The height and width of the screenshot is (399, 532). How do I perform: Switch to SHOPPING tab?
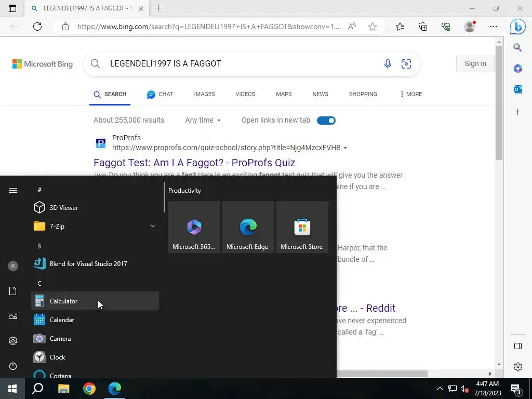tap(363, 94)
